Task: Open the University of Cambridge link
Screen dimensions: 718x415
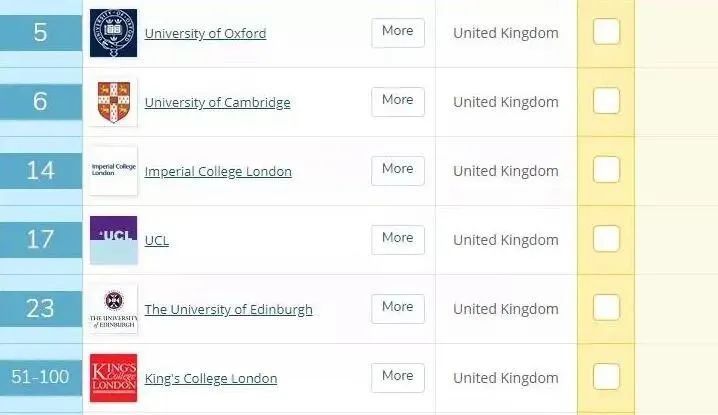Action: click(x=218, y=103)
